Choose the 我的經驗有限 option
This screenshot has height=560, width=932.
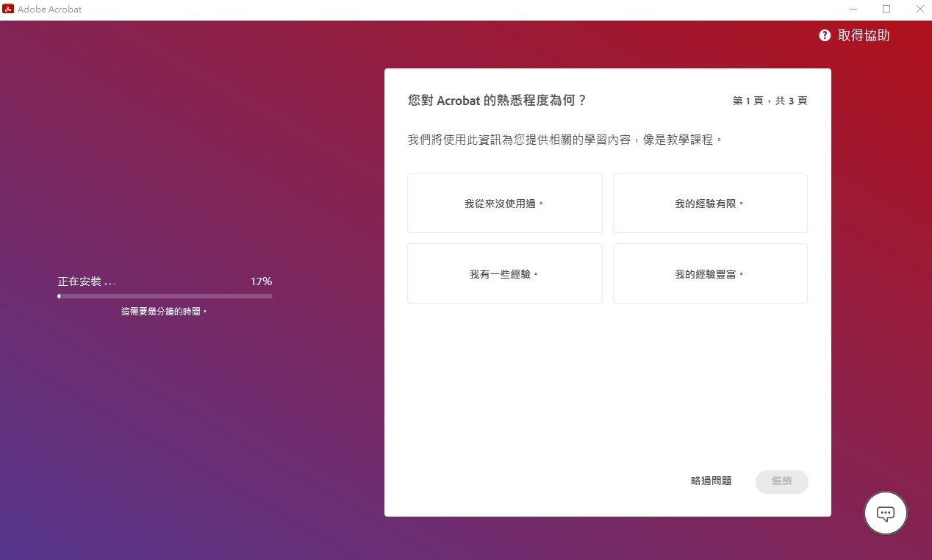[x=710, y=204]
